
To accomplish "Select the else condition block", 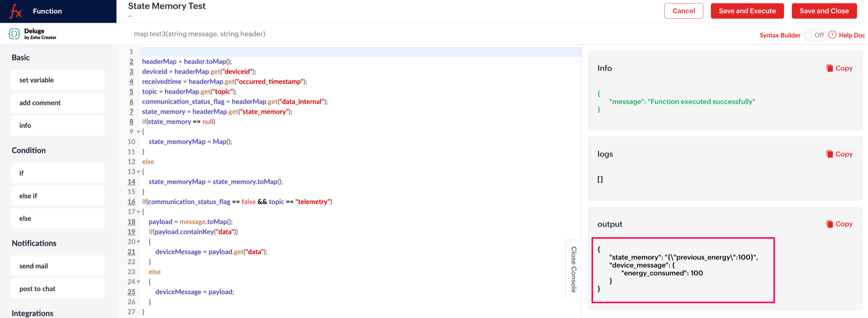I will [x=58, y=218].
